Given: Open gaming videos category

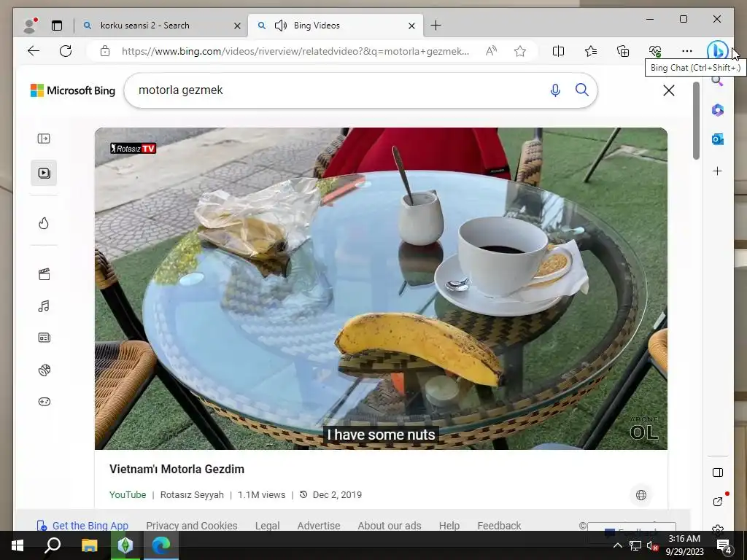Looking at the screenshot, I should click(x=44, y=402).
